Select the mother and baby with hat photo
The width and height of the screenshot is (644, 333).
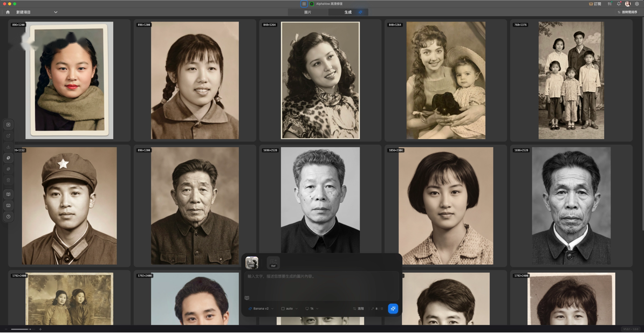coord(446,80)
